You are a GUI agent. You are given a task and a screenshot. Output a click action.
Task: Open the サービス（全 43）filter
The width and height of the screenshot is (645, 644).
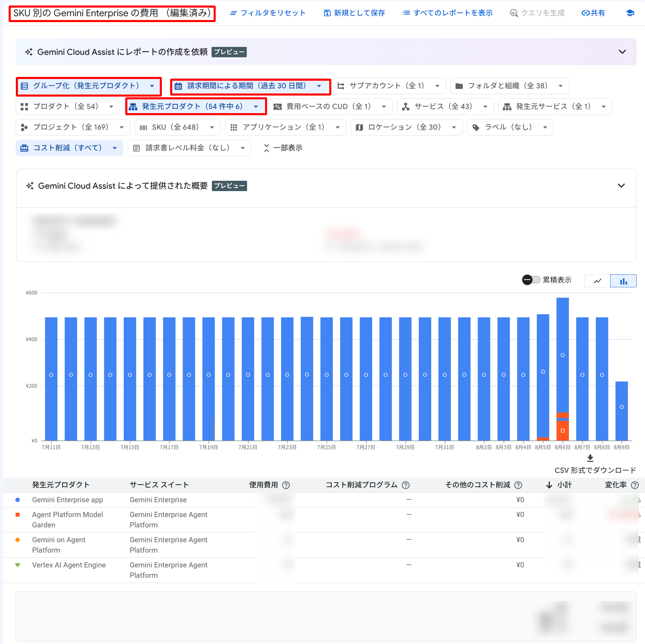[446, 107]
